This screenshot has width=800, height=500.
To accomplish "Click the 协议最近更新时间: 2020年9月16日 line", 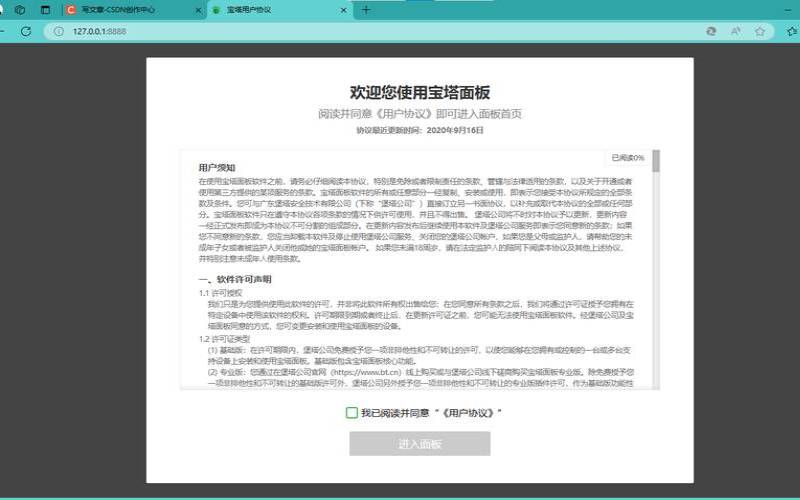I will [420, 130].
